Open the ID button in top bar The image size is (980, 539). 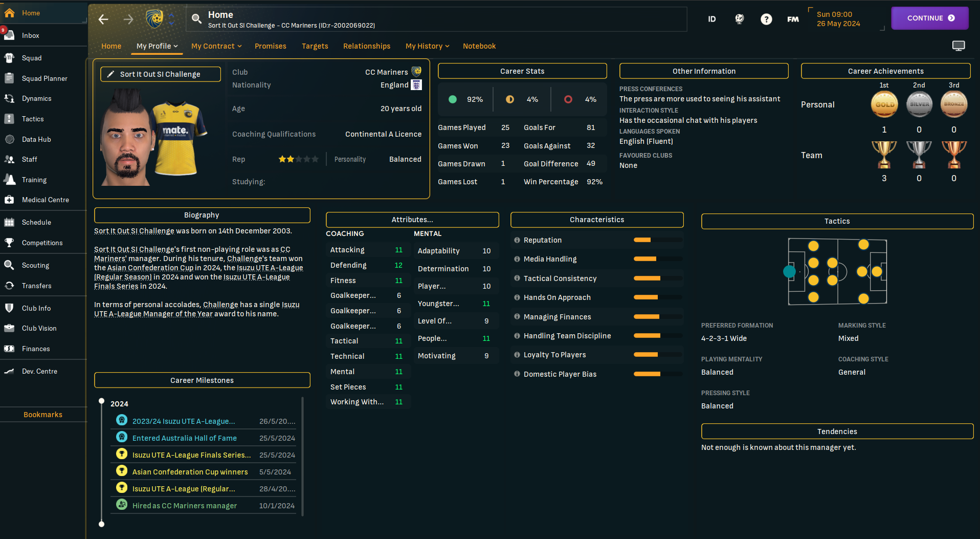point(712,19)
